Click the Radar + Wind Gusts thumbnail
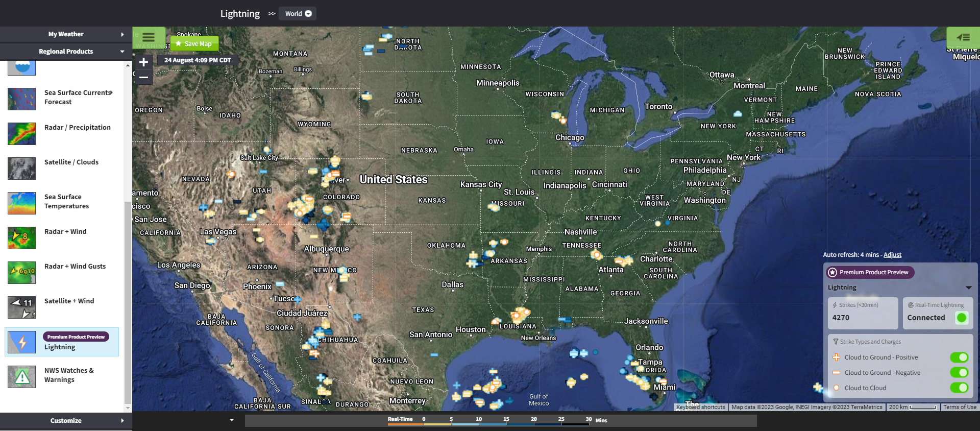Screen dimensions: 980x431 (x=21, y=272)
